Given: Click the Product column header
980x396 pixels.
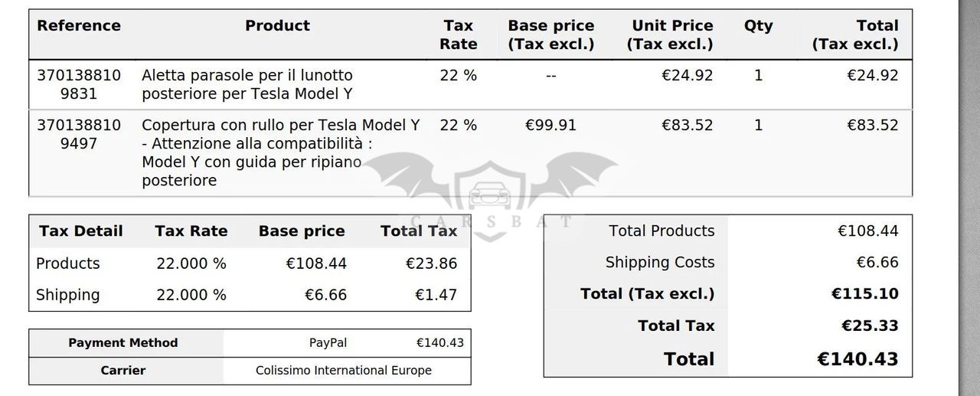Looking at the screenshot, I should click(x=277, y=26).
